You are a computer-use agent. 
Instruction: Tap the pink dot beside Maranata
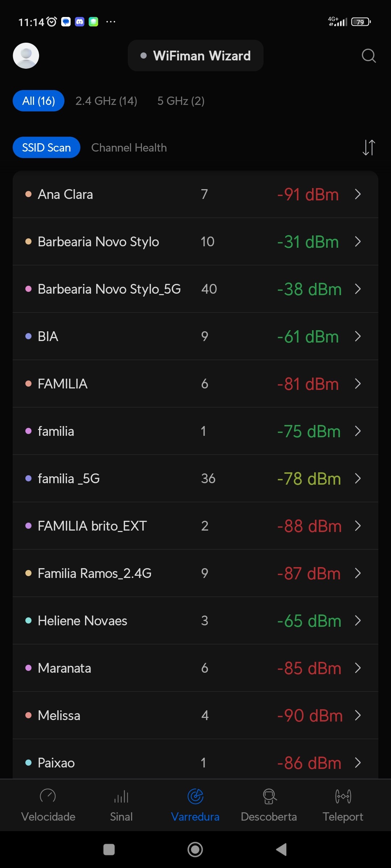[28, 668]
